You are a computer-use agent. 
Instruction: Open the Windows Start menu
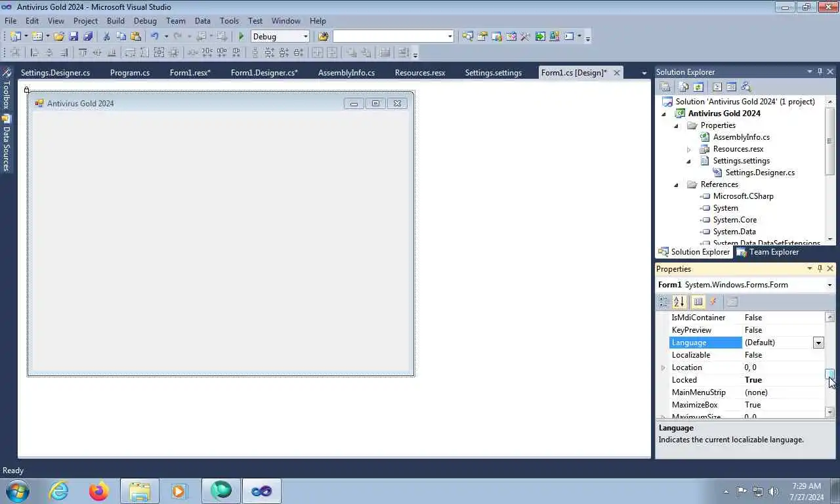click(x=18, y=491)
